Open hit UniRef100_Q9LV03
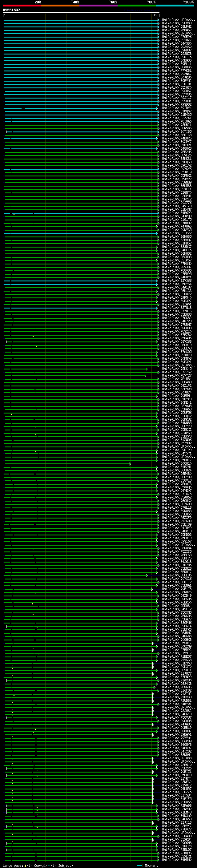 (x=177, y=23)
